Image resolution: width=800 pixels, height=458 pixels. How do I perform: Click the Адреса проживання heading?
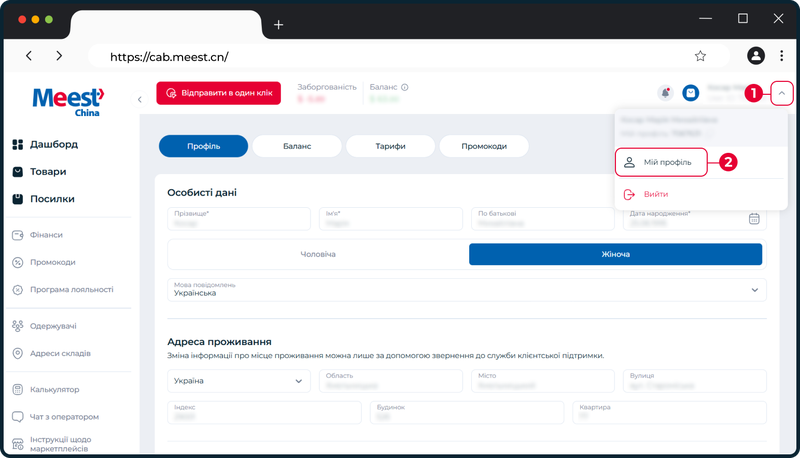[219, 342]
